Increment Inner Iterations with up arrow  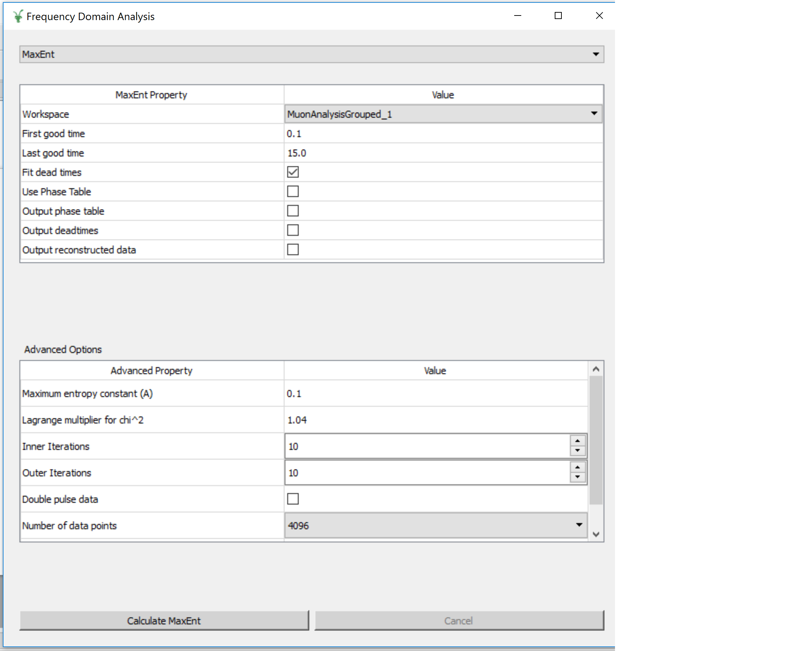tap(577, 441)
